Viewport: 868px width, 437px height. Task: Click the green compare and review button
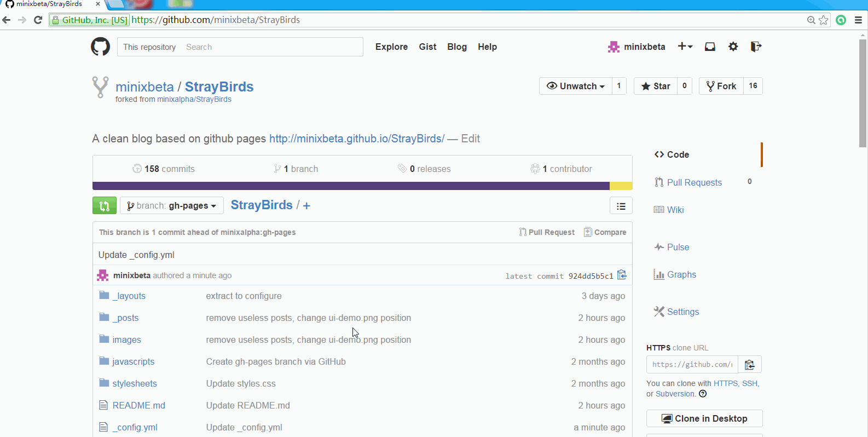tap(105, 205)
